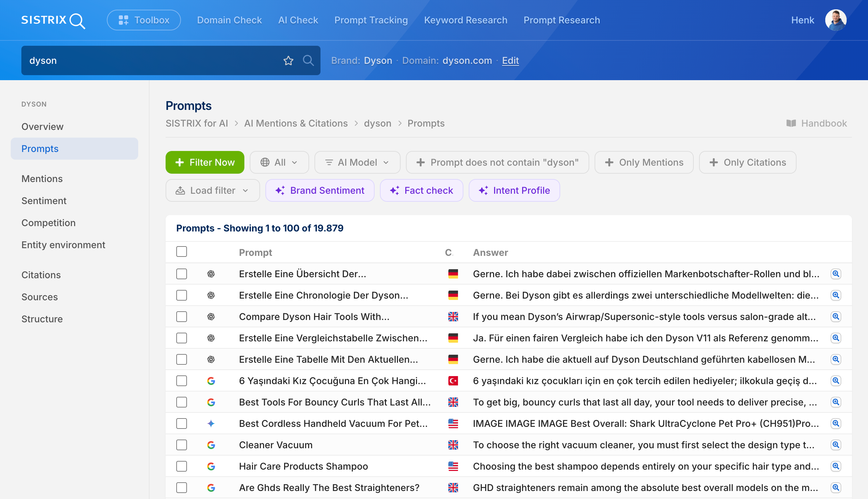
Task: Open the All countries dropdown
Action: [279, 162]
